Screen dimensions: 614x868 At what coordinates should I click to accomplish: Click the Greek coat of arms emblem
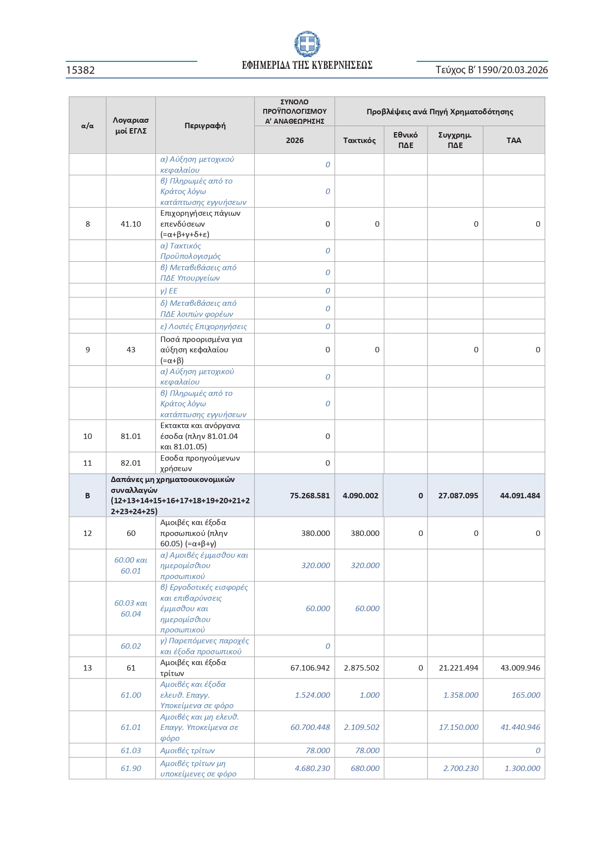[307, 44]
